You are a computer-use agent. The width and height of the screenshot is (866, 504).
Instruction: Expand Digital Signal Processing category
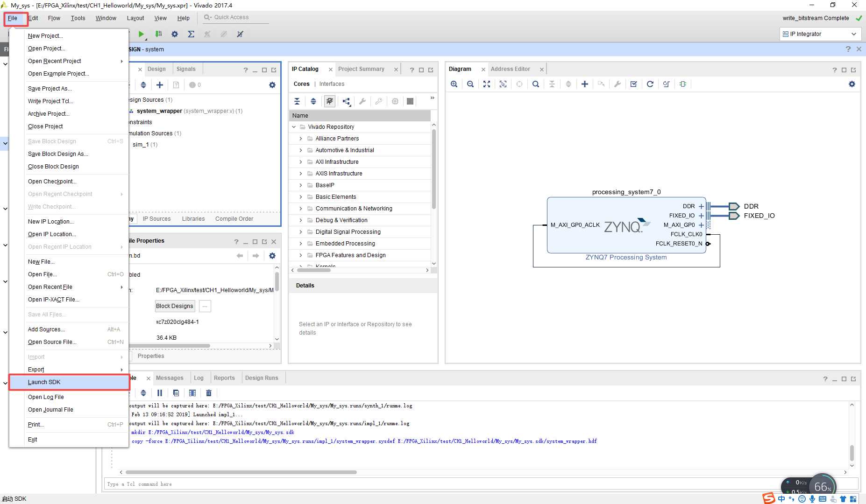coord(301,232)
